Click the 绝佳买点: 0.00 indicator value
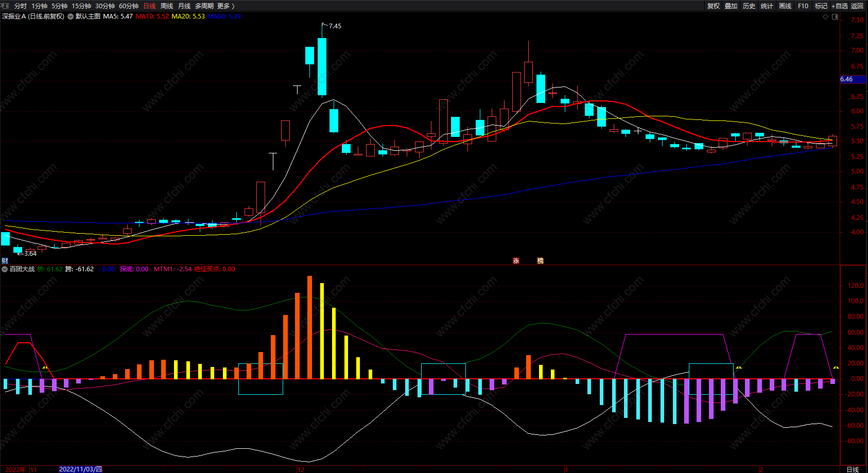The image size is (868, 473). (x=215, y=269)
